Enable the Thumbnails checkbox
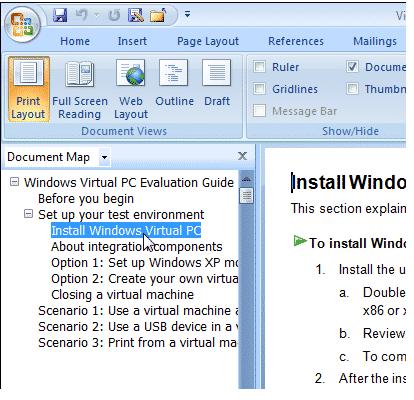Screen dimensions: 414x400 (x=352, y=89)
